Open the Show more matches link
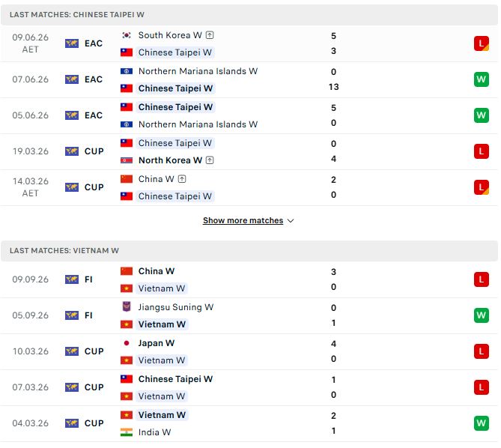Viewport: 501px width, 448px height. 243,220
